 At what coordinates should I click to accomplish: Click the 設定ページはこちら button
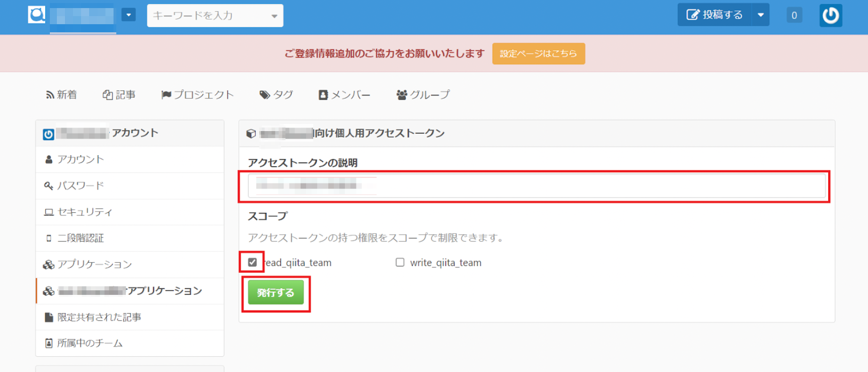coord(538,53)
